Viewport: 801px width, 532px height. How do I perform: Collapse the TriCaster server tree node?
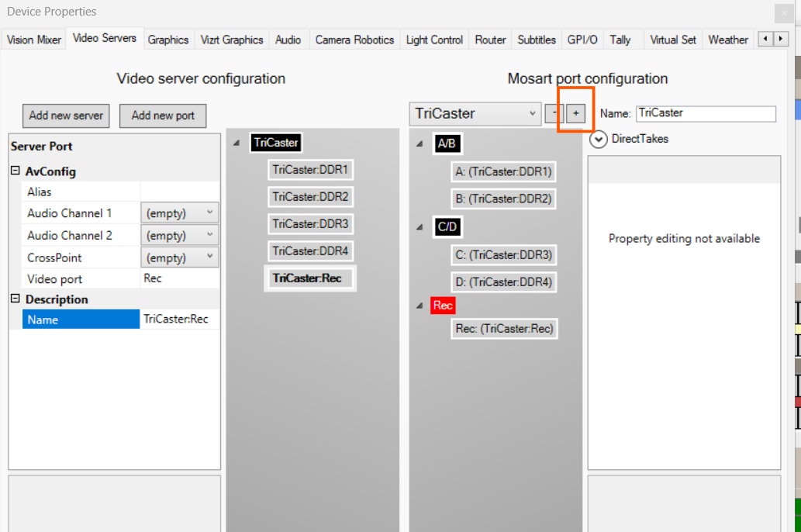(236, 143)
